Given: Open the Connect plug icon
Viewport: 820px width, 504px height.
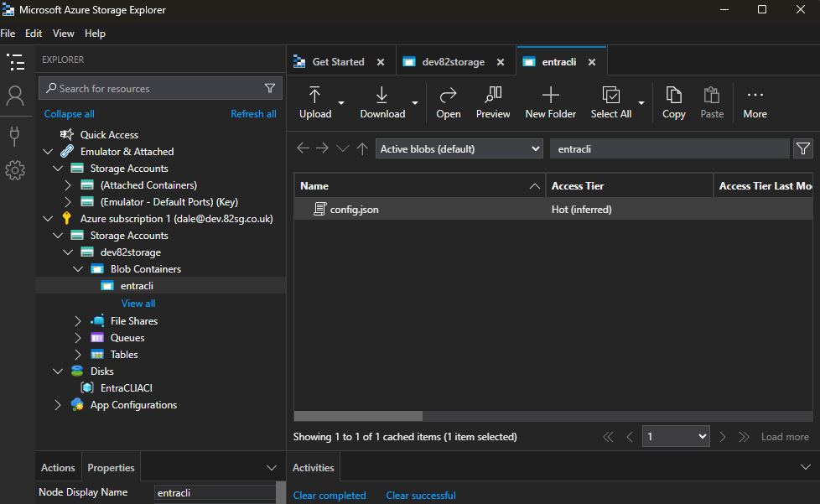Looking at the screenshot, I should pos(14,136).
